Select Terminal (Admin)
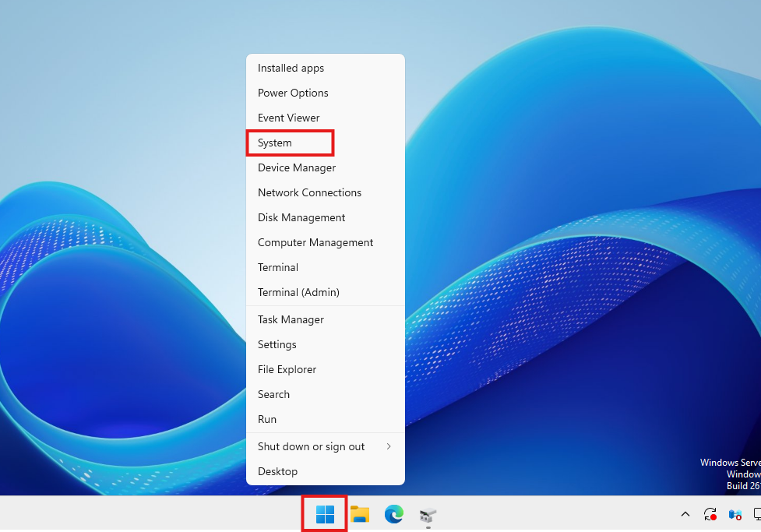 coord(298,292)
